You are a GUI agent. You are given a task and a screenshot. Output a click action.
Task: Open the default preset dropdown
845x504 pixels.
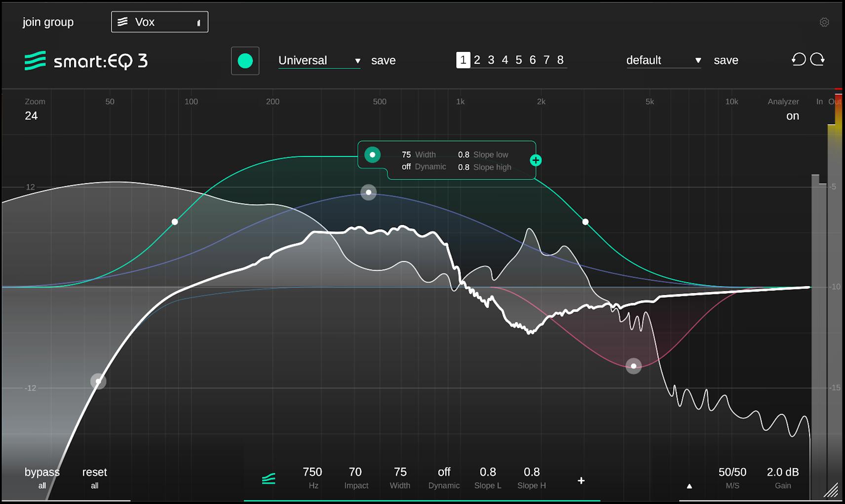pyautogui.click(x=663, y=61)
